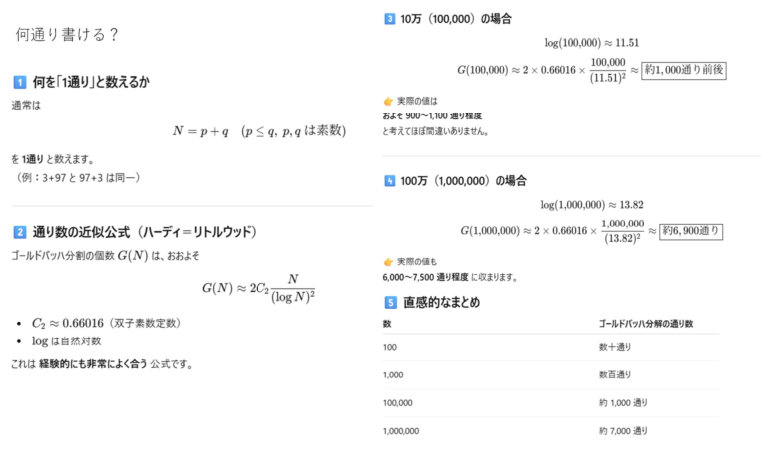Click the 数十通り table cell

pyautogui.click(x=616, y=346)
